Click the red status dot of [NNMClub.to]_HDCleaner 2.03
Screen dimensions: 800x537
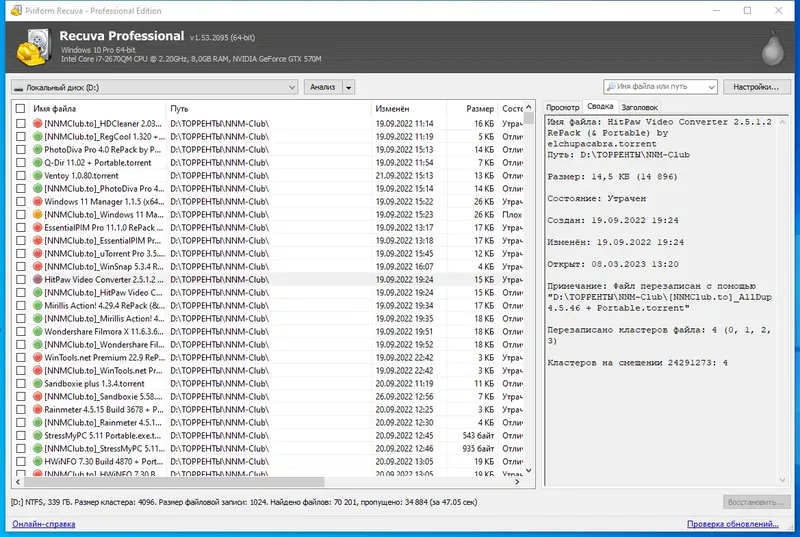[x=37, y=123]
